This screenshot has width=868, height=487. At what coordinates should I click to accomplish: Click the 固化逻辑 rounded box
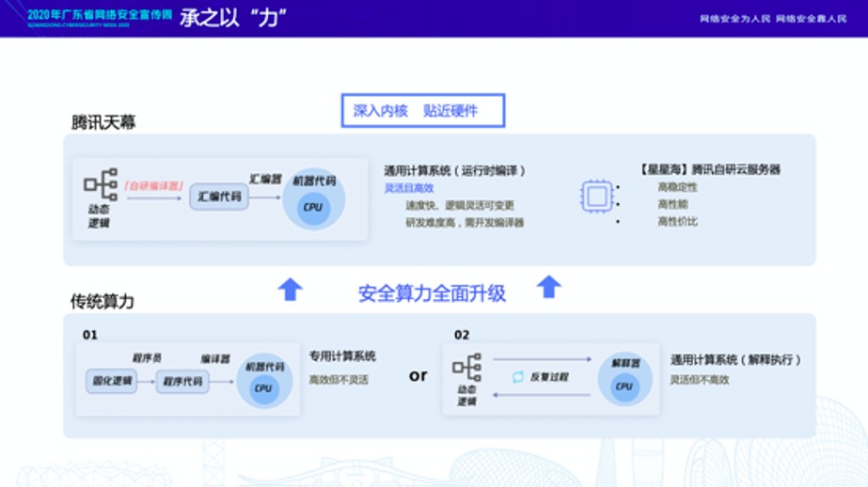pyautogui.click(x=111, y=381)
